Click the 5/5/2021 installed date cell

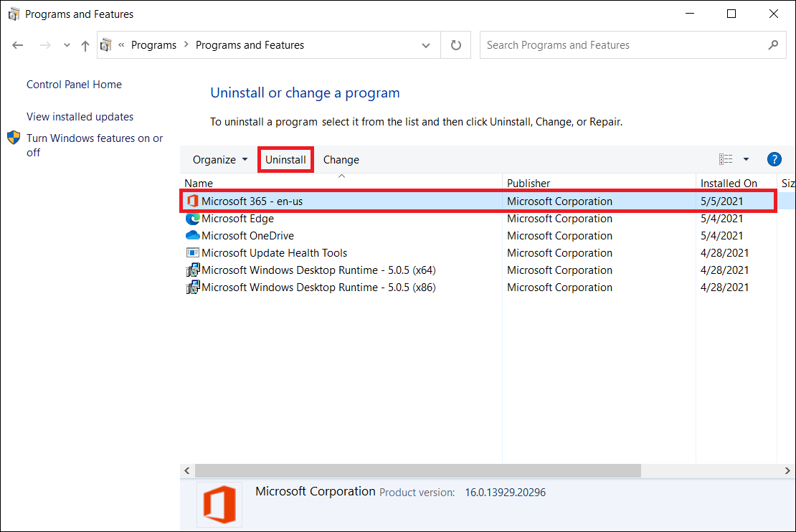[x=722, y=201]
